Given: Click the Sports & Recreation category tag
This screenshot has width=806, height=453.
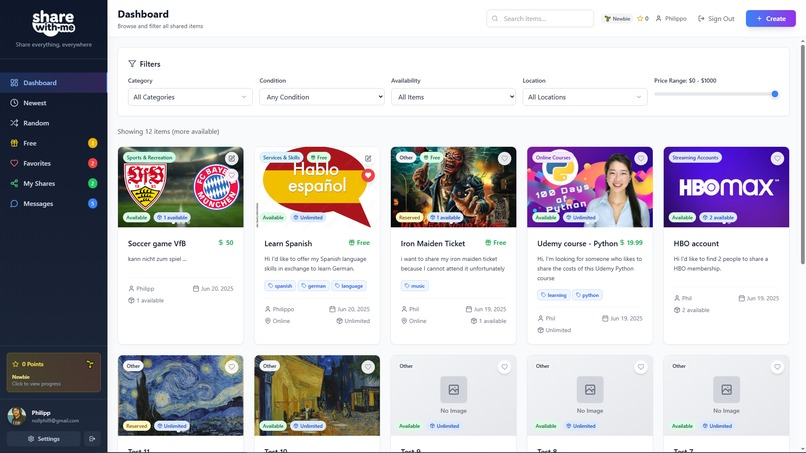Looking at the screenshot, I should click(149, 157).
